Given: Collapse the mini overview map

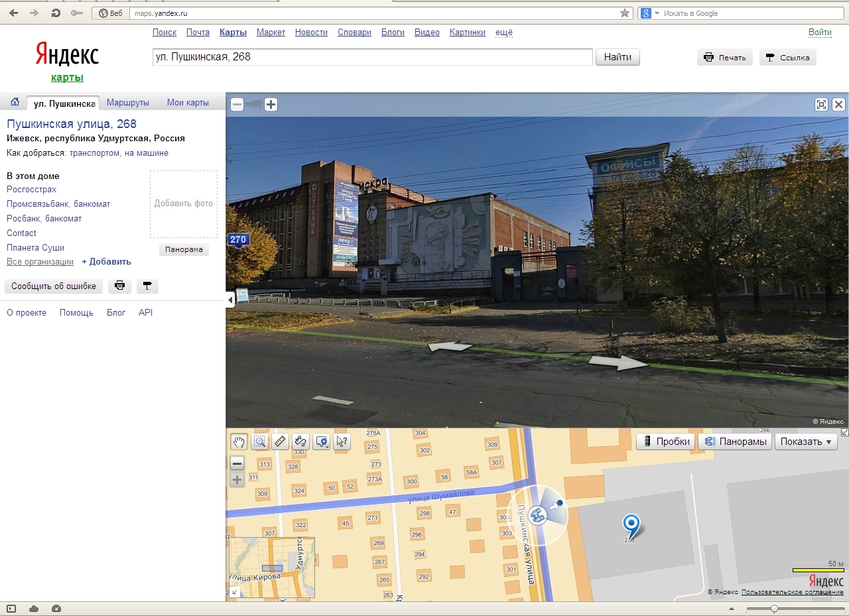Looking at the screenshot, I should [233, 592].
